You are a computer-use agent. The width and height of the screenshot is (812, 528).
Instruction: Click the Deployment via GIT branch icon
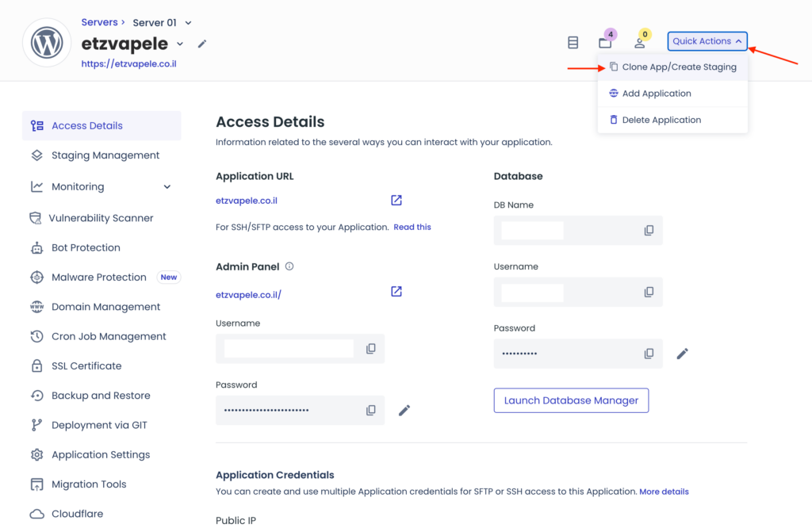[36, 425]
